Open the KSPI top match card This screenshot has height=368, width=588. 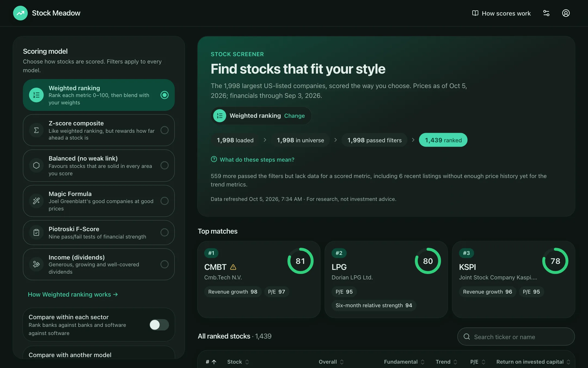pos(513,279)
